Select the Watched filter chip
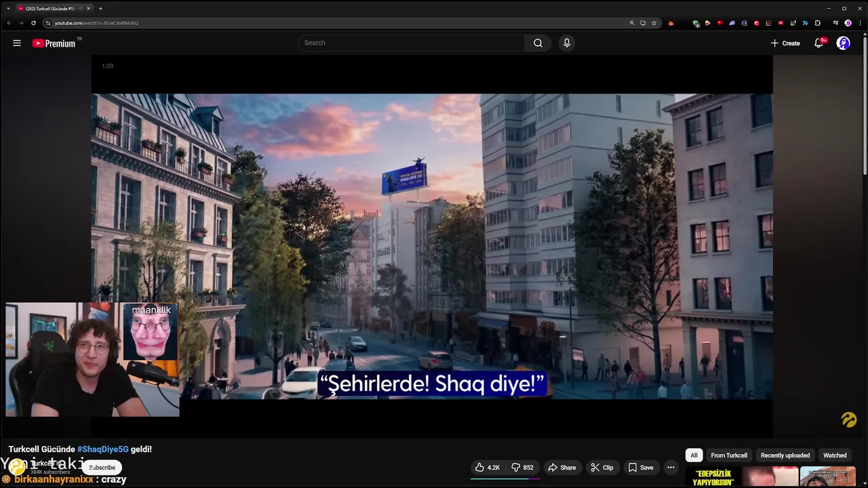This screenshot has width=868, height=488. [835, 455]
